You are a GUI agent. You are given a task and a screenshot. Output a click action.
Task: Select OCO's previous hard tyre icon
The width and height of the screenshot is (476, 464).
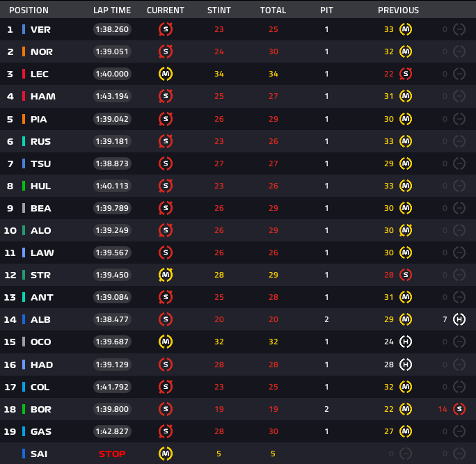[406, 342]
